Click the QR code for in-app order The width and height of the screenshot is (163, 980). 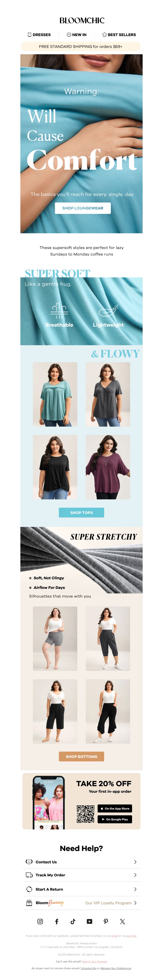(x=86, y=814)
